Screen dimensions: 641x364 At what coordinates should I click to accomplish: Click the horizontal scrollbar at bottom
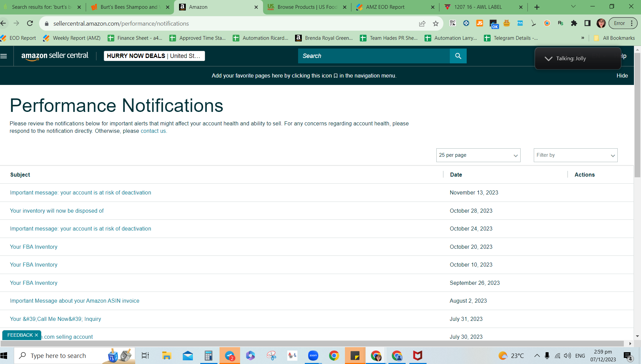click(312, 343)
